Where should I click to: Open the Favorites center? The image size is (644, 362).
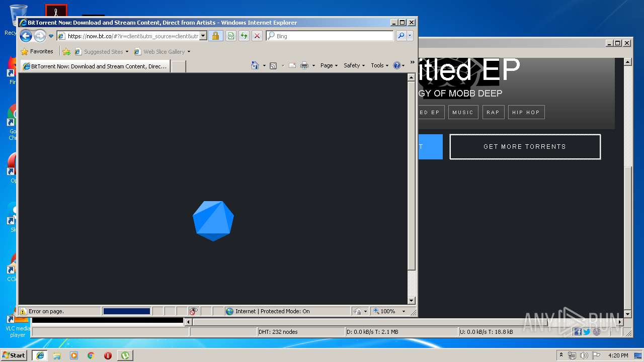click(37, 51)
